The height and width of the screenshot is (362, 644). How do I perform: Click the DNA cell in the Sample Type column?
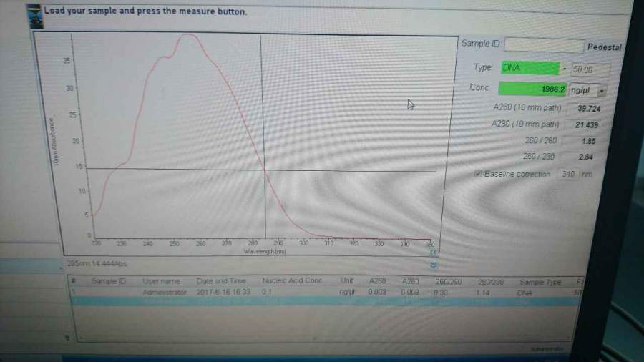click(525, 293)
